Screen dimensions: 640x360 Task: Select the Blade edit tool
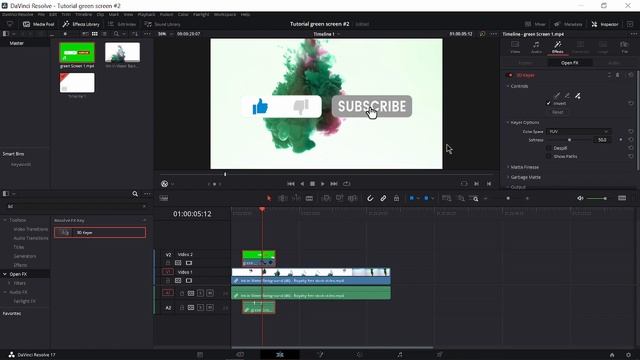(x=309, y=198)
